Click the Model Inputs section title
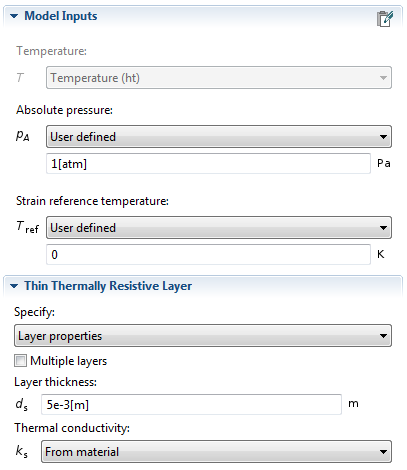 tap(61, 16)
